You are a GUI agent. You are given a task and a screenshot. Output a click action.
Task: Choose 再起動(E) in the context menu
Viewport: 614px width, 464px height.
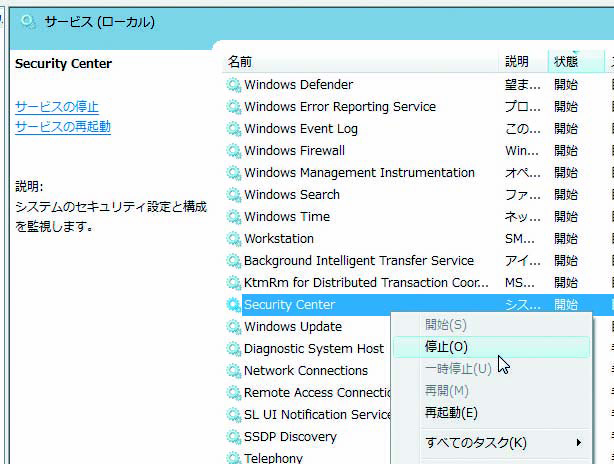(491, 413)
